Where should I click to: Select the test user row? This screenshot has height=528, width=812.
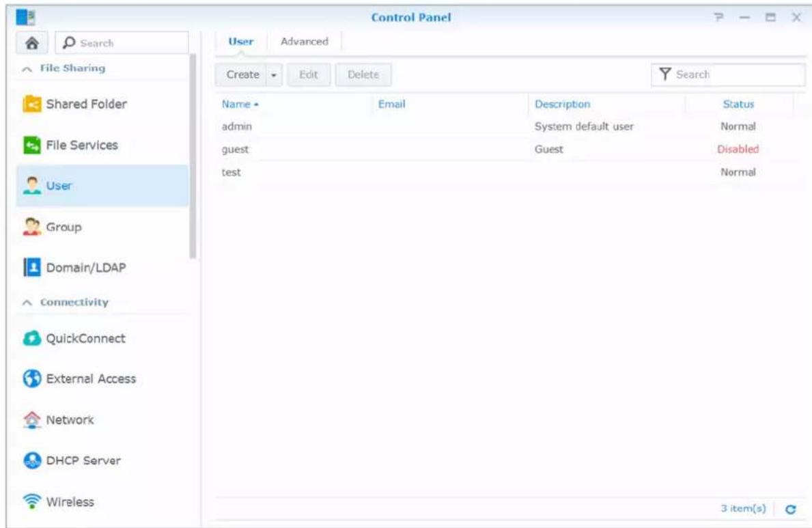point(510,172)
